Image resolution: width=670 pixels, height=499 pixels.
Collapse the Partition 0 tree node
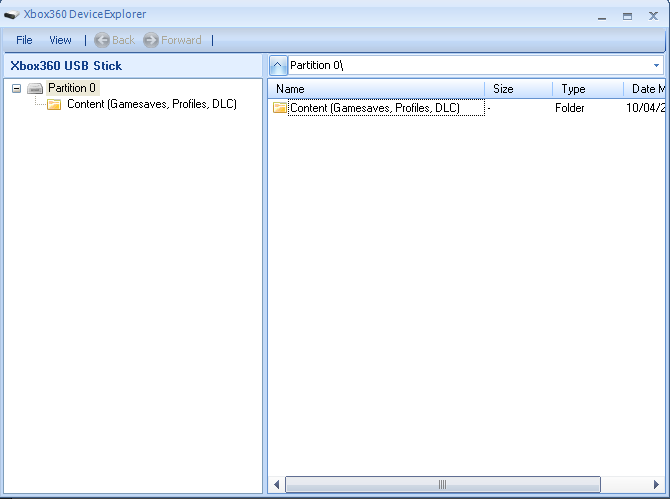(x=16, y=88)
